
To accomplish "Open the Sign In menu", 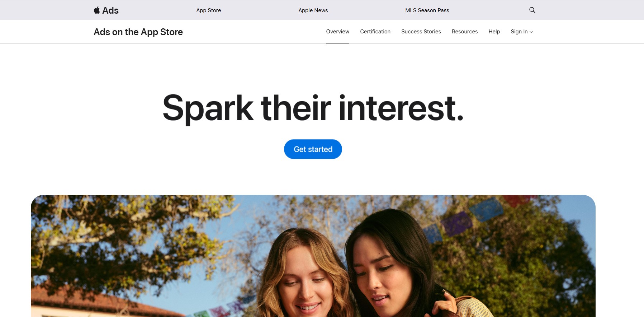I will (521, 32).
